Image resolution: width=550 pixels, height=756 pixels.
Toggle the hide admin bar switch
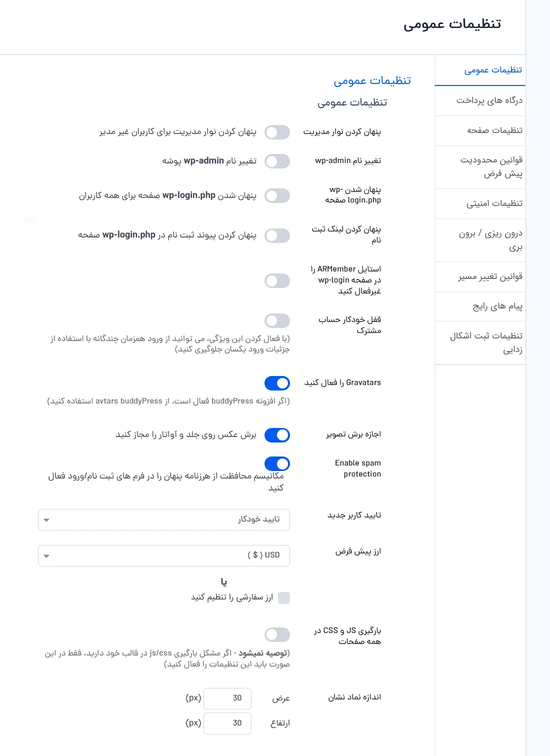point(277,132)
